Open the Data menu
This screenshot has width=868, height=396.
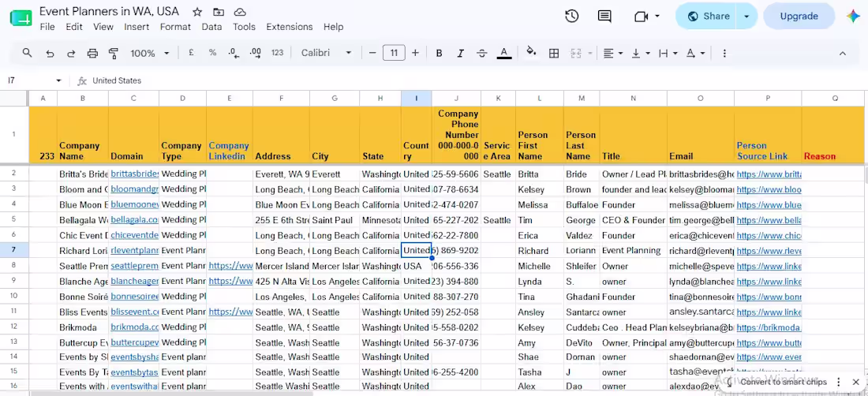click(211, 27)
